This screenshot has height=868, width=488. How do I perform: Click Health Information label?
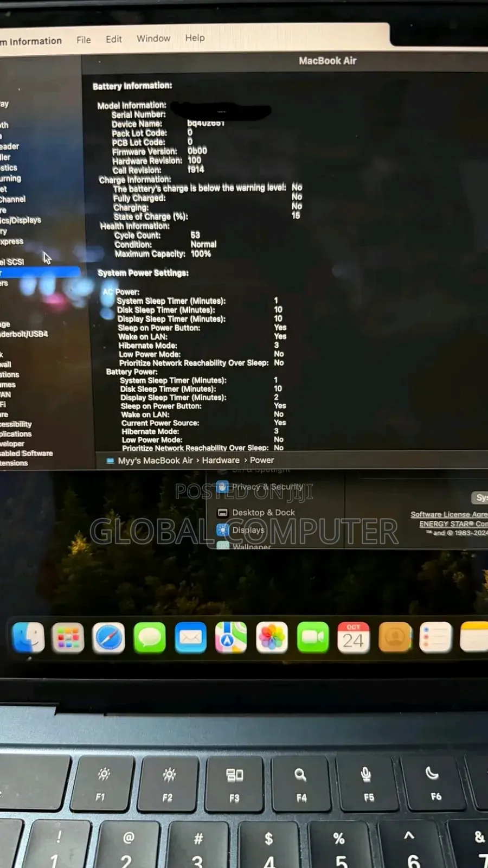tap(134, 226)
